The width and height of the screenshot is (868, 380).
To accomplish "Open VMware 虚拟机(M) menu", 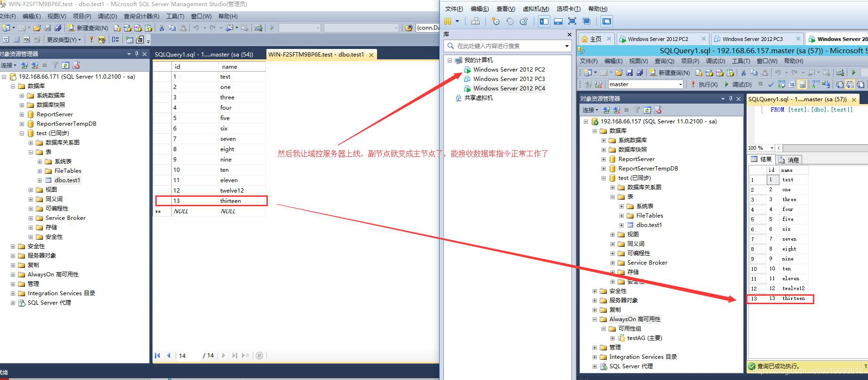I will pos(536,9).
